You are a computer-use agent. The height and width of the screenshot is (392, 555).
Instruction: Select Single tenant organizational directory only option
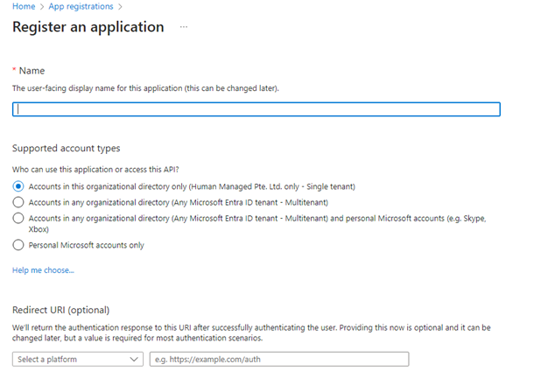tap(18, 186)
